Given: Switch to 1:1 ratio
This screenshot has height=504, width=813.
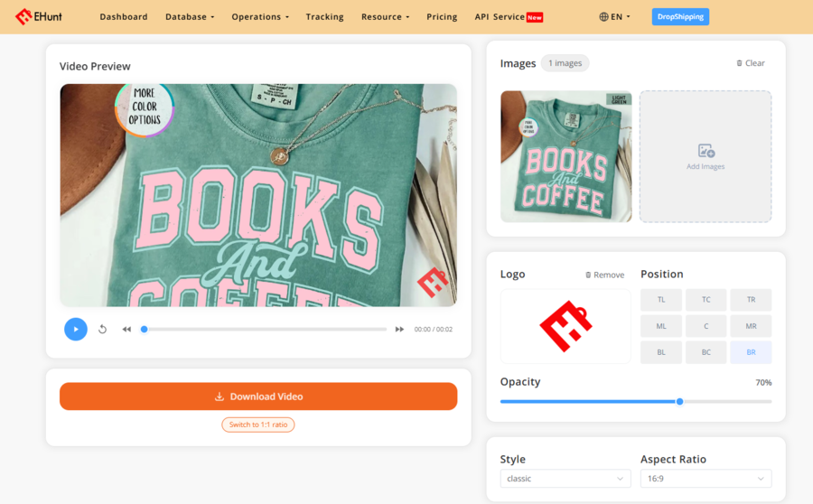Looking at the screenshot, I should pyautogui.click(x=258, y=425).
